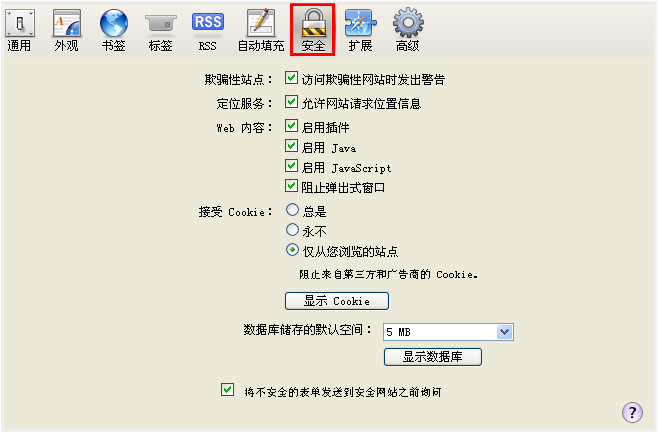Select the 安全 (Security) lock tab

click(x=313, y=30)
